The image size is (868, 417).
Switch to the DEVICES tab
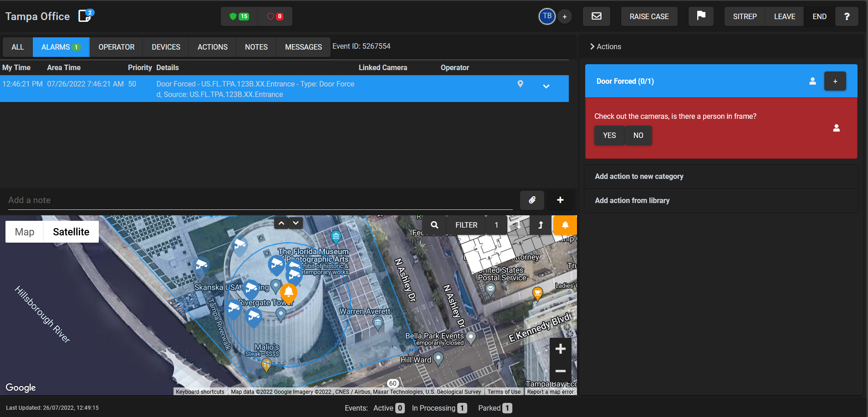166,47
